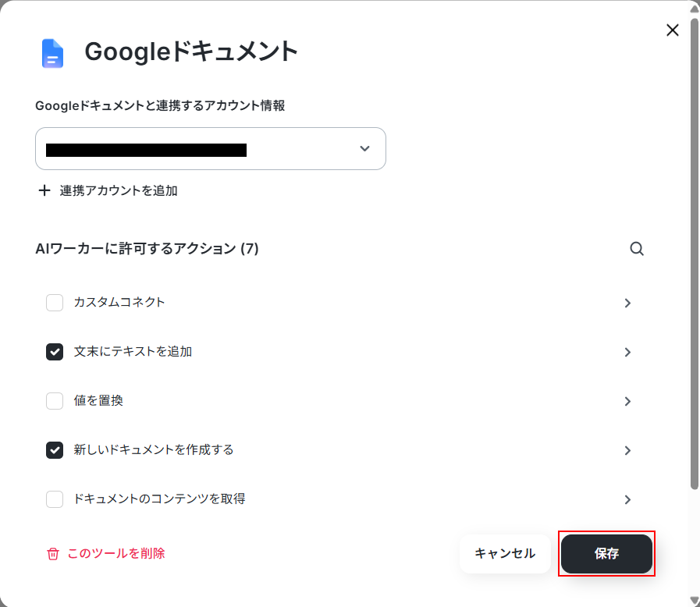Open the linked account dropdown
The height and width of the screenshot is (607, 700).
click(x=210, y=148)
